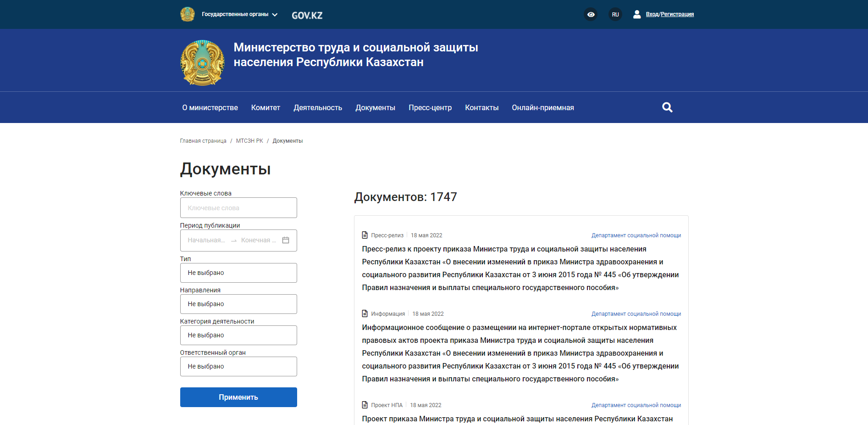
Task: Open the RU language selector
Action: click(615, 14)
